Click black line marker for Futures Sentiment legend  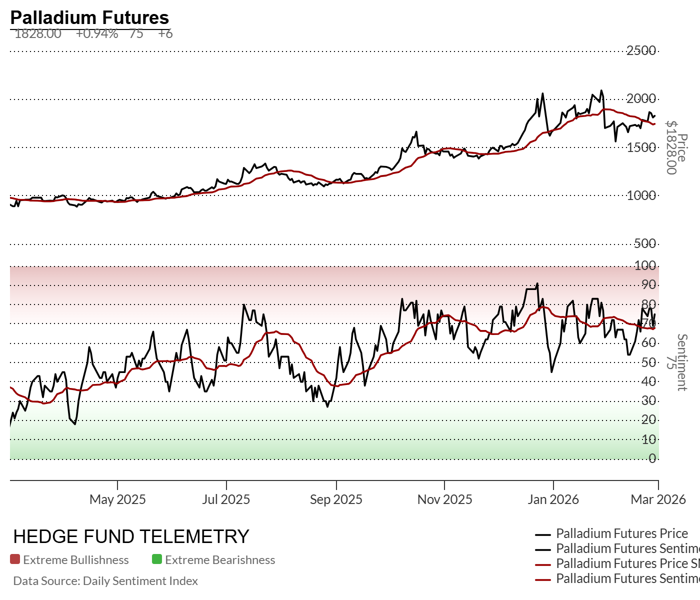[543, 549]
